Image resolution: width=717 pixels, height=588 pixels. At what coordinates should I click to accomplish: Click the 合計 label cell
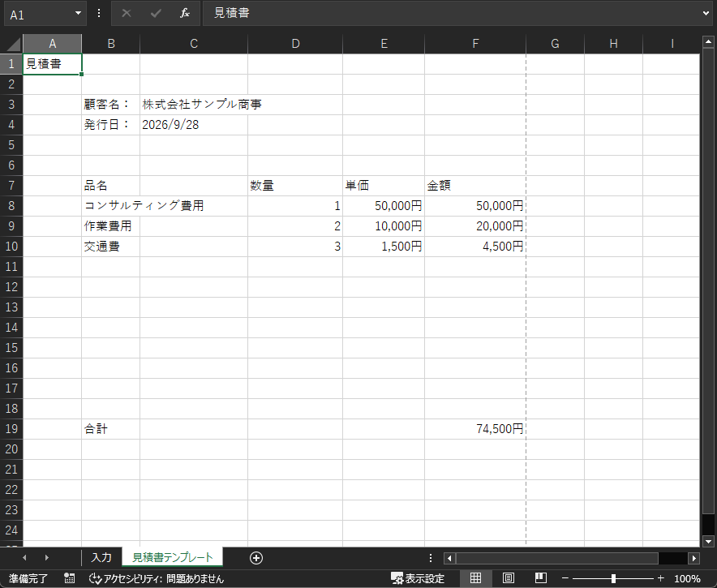click(110, 429)
